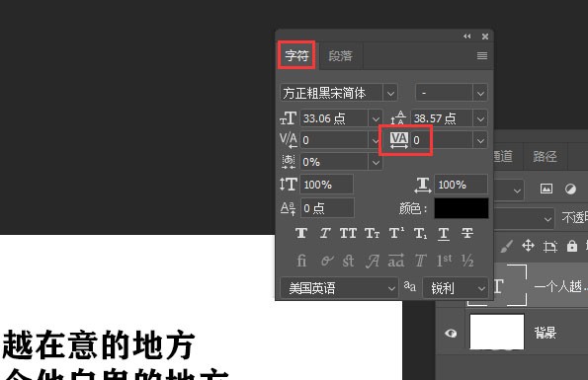Click the 越在意的地方 text on canvas
Image resolution: width=588 pixels, height=380 pixels.
[x=99, y=345]
